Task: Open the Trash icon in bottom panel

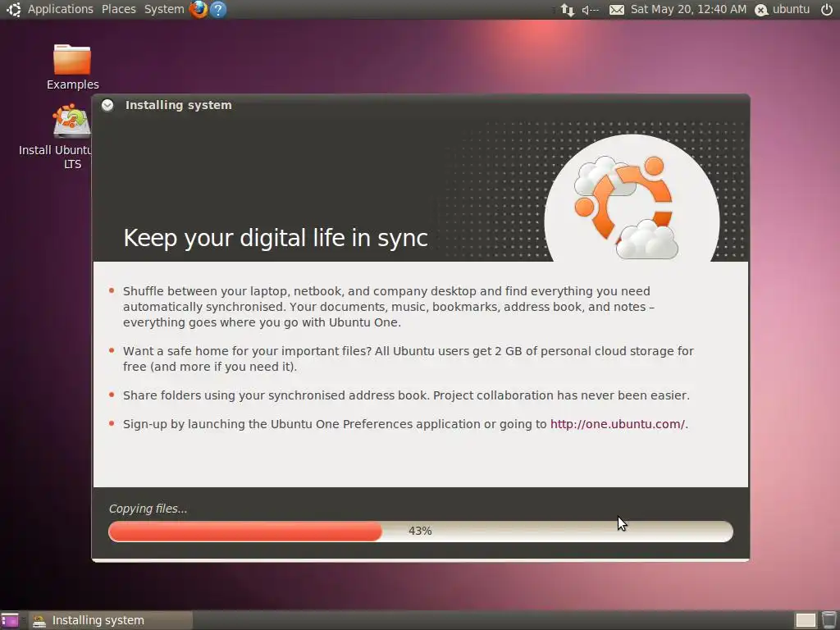Action: point(829,620)
